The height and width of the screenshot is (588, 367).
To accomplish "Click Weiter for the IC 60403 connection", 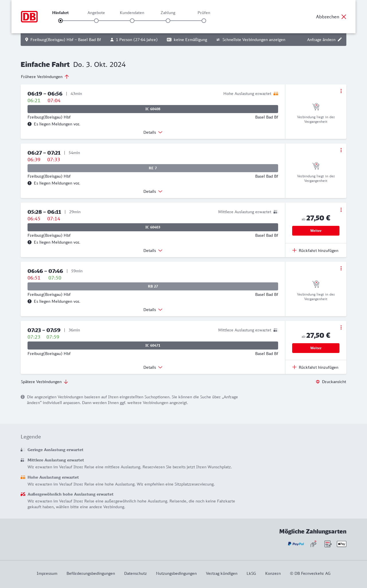I will [316, 231].
